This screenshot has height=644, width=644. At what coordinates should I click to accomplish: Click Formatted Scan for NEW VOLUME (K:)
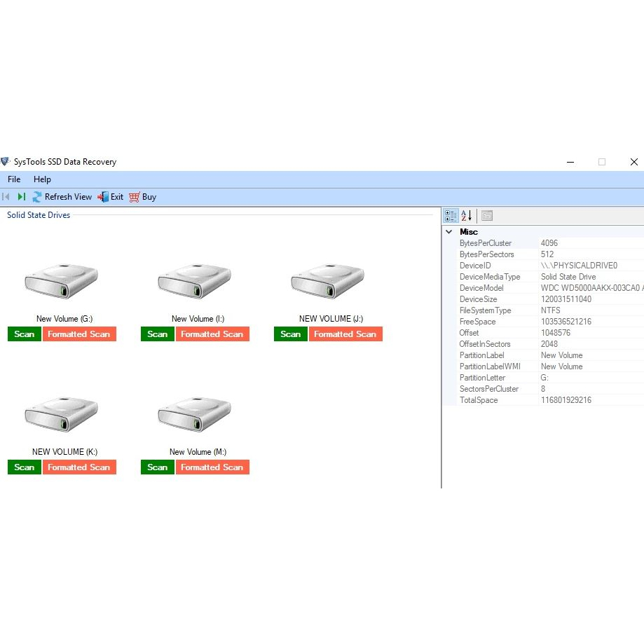pos(79,467)
